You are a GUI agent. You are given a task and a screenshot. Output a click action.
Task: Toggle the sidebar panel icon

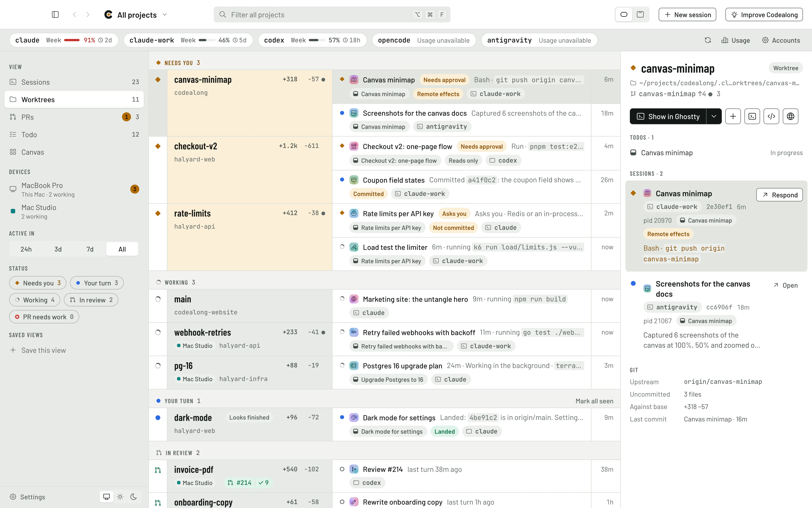pyautogui.click(x=55, y=14)
